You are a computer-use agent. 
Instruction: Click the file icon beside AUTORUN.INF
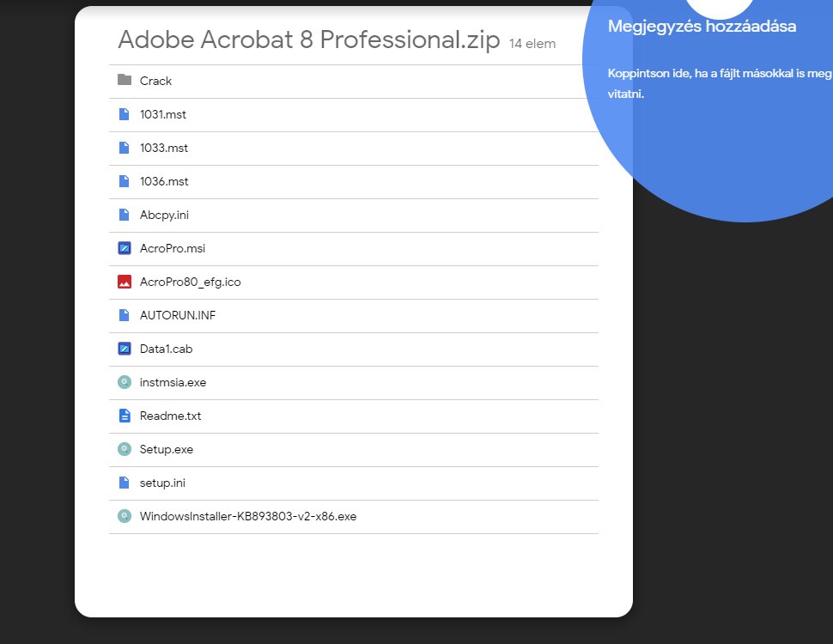124,315
